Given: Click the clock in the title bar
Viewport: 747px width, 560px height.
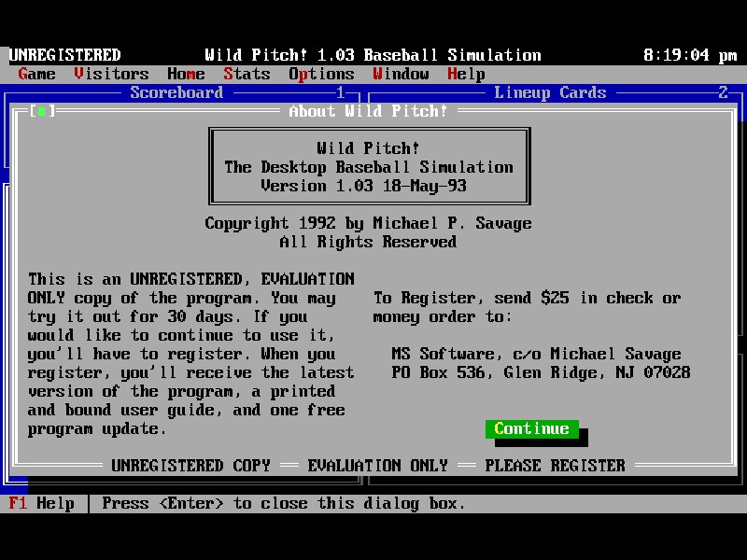Looking at the screenshot, I should tap(690, 55).
